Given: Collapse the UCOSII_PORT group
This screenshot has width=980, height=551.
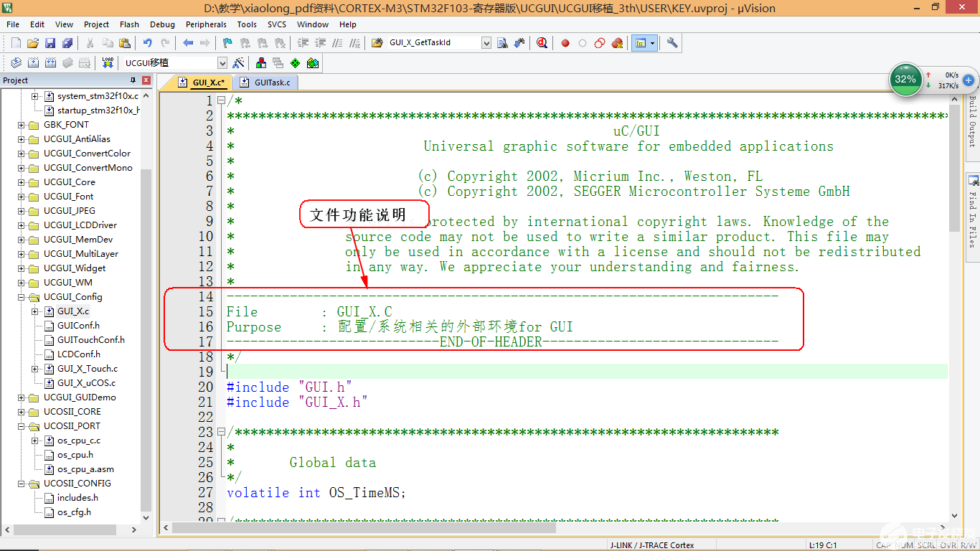Looking at the screenshot, I should pos(21,426).
